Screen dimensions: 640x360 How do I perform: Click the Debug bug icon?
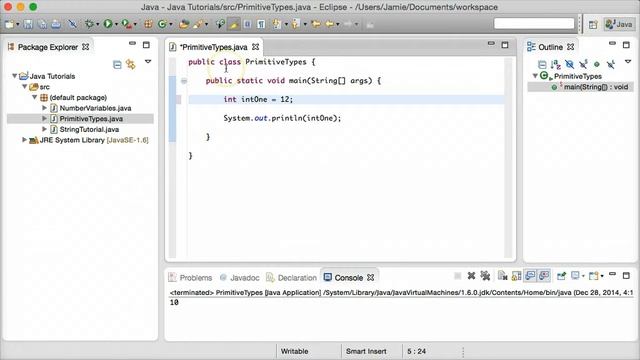(x=89, y=24)
